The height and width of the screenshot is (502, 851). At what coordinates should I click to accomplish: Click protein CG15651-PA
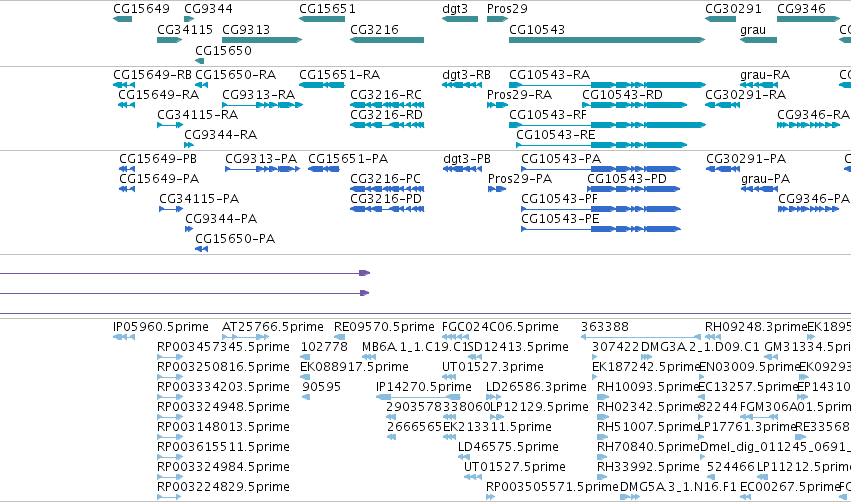348,159
